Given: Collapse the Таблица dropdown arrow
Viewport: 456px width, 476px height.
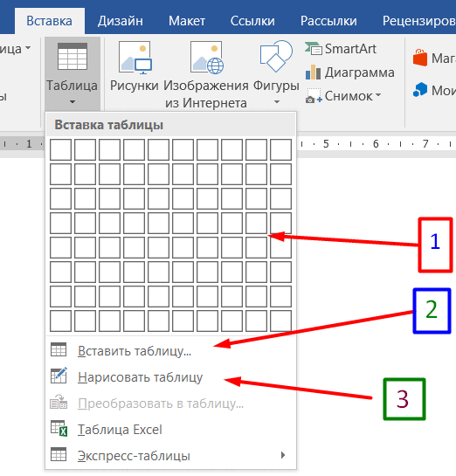Looking at the screenshot, I should [73, 102].
